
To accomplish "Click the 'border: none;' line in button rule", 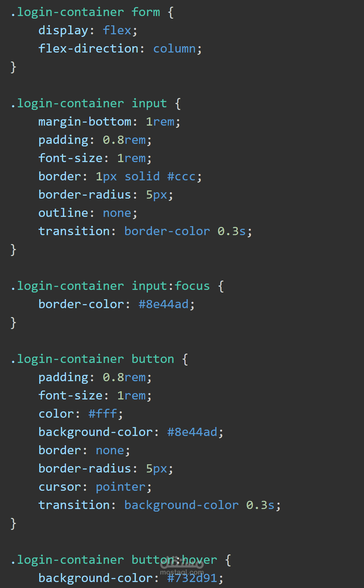I will 84,451.
